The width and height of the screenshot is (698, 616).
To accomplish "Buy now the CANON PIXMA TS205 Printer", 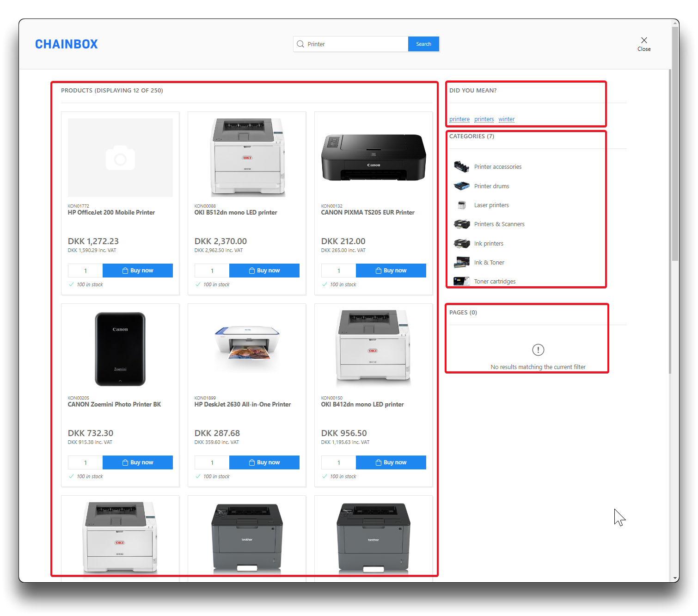I will coord(391,271).
